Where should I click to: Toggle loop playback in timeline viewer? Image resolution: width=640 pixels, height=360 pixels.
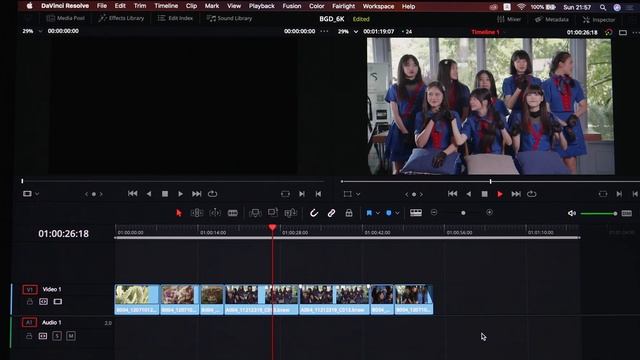(531, 194)
